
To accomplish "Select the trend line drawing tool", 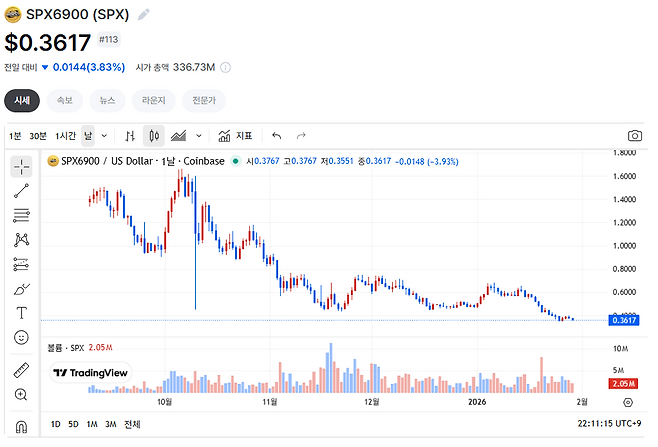I will 21,190.
